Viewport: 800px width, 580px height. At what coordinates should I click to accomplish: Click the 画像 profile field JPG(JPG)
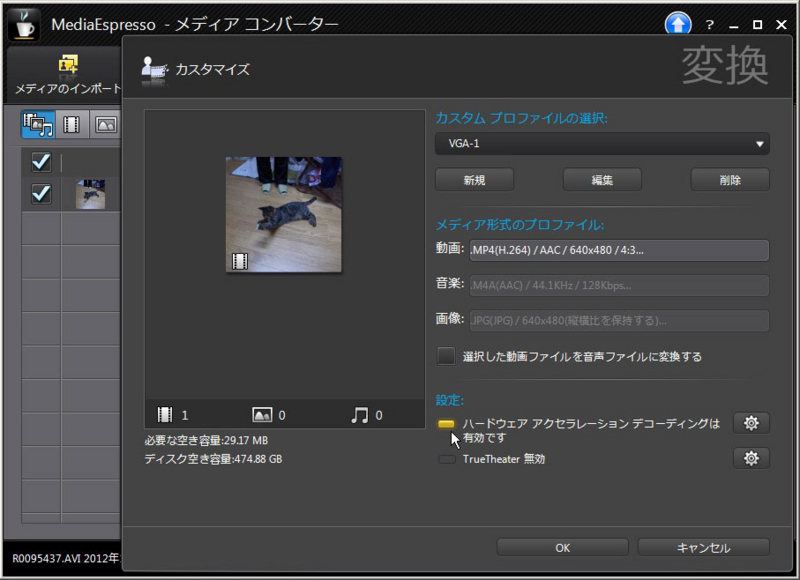(619, 321)
